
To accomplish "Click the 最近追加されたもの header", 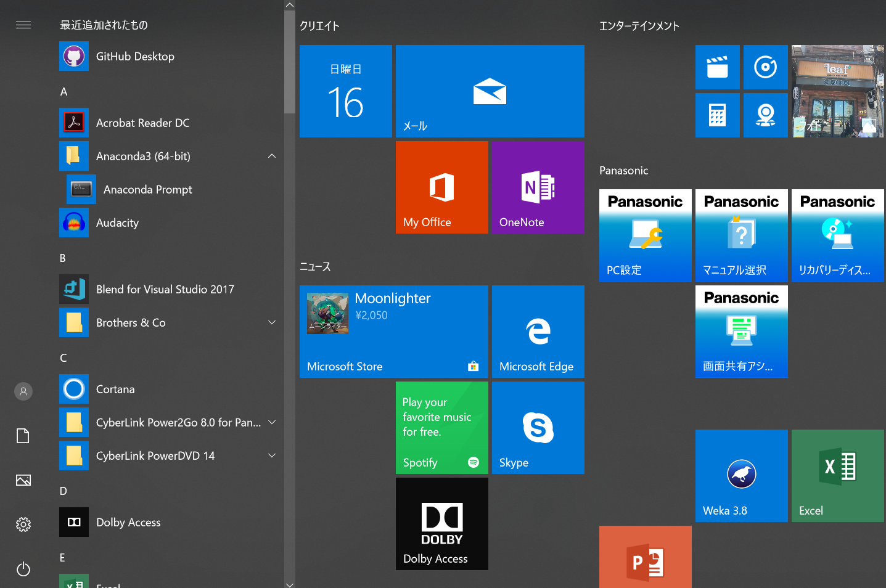I will click(104, 25).
